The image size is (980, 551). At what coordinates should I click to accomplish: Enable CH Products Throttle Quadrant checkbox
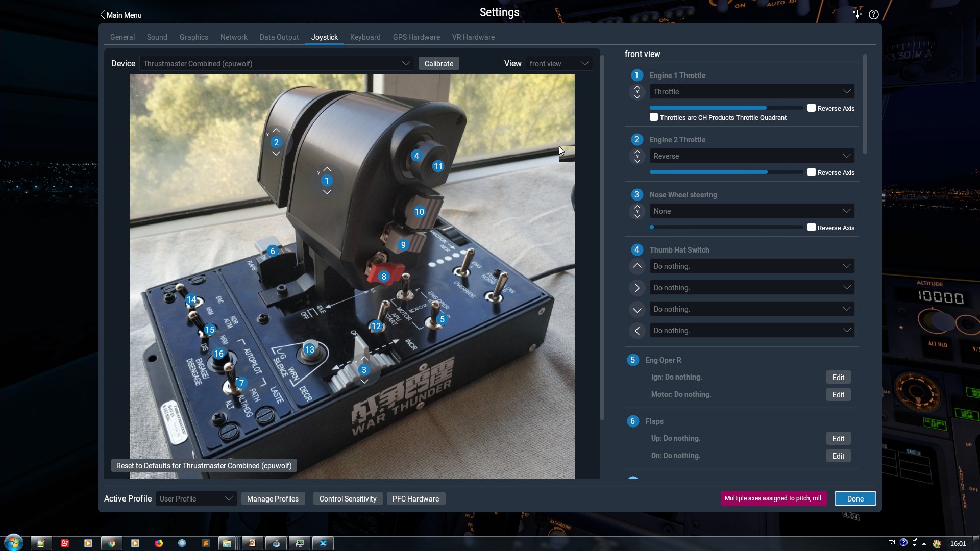654,117
